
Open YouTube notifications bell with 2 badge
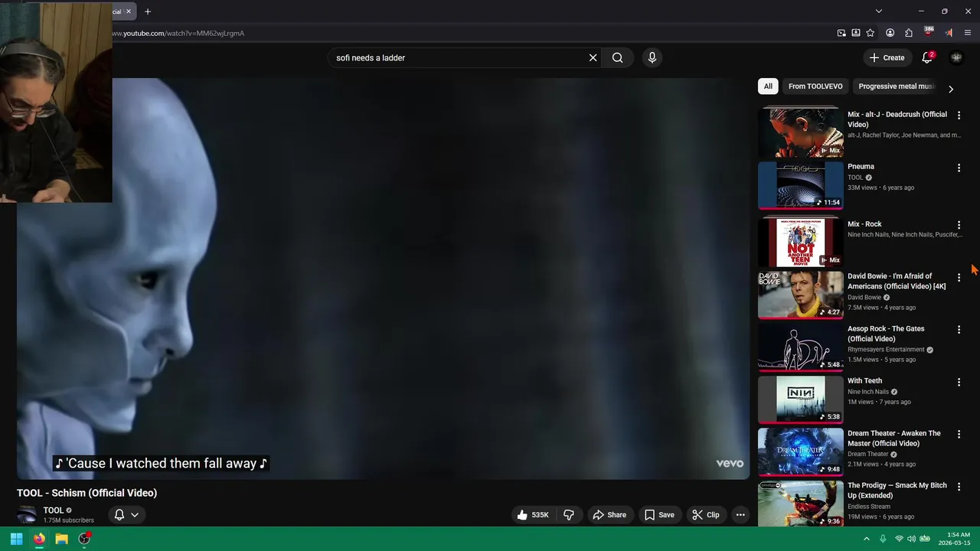pyautogui.click(x=927, y=57)
